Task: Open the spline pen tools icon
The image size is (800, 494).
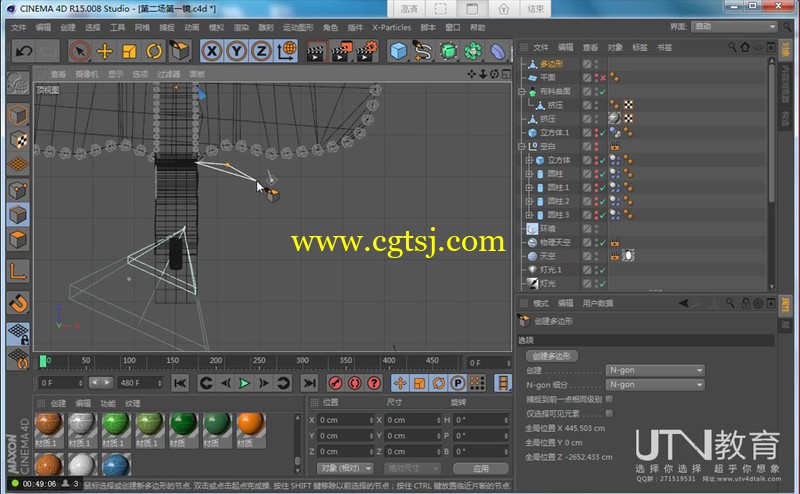Action: pos(423,51)
